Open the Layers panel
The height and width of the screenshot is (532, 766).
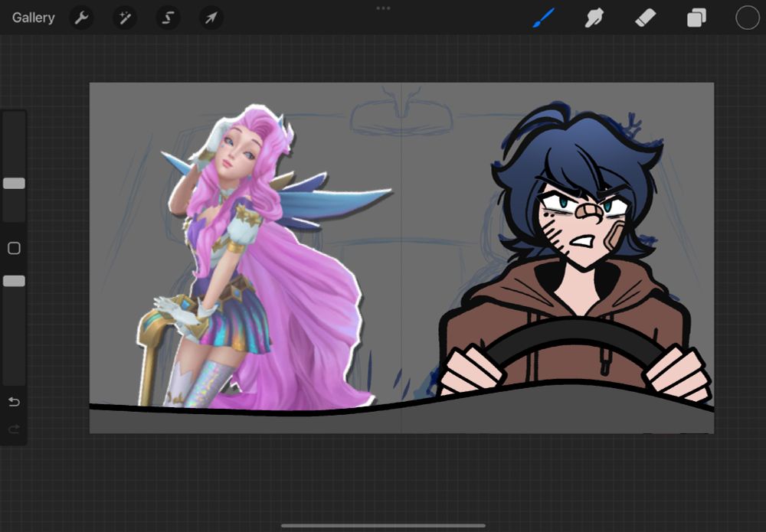coord(696,18)
